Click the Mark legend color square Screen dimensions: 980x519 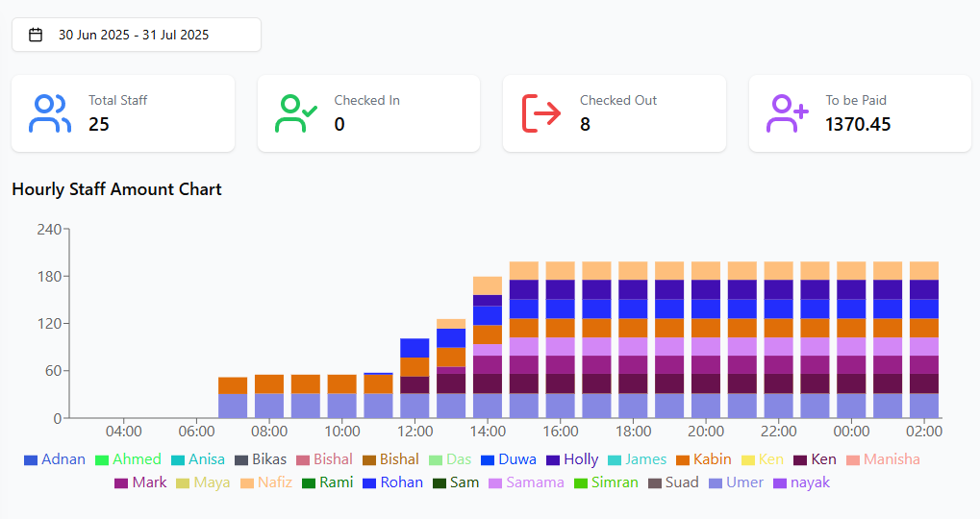coord(121,482)
